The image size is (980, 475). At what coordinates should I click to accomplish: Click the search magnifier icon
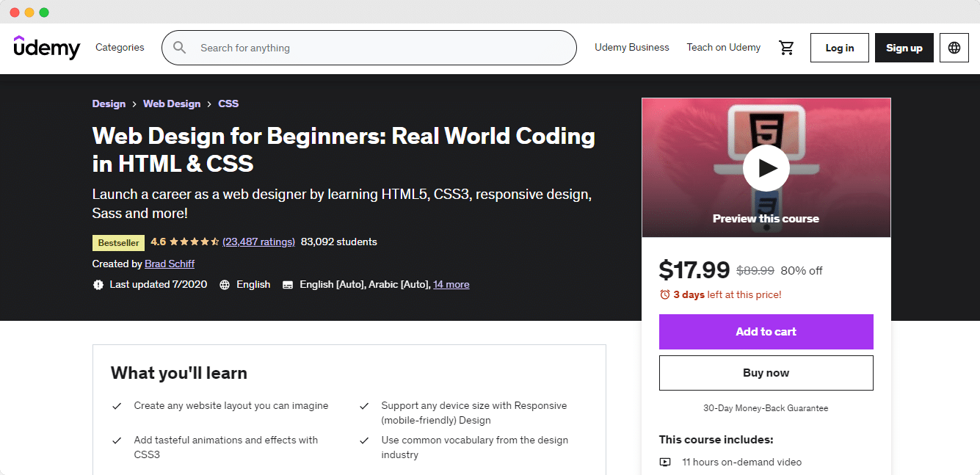click(x=179, y=48)
